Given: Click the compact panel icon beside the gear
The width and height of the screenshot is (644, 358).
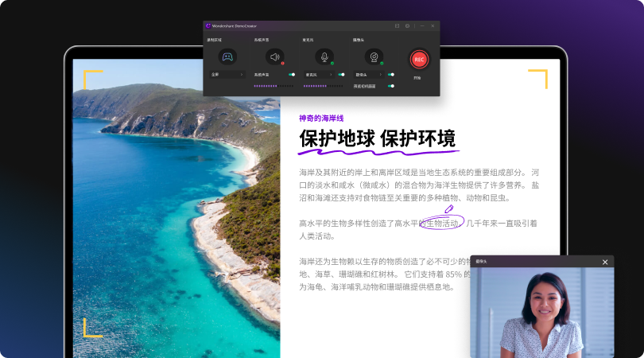Looking at the screenshot, I should pyautogui.click(x=398, y=26).
